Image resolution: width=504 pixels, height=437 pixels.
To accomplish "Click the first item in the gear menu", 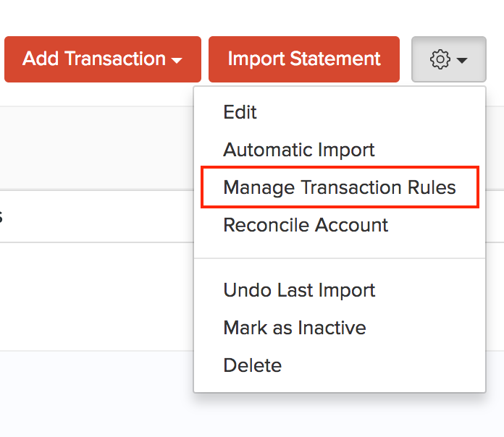I will point(240,112).
